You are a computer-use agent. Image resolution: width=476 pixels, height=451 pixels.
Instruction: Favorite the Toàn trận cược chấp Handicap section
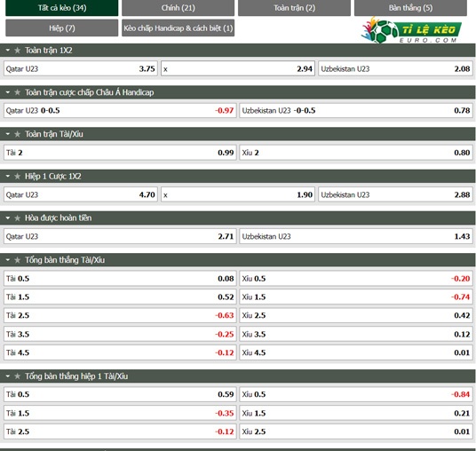pos(17,92)
